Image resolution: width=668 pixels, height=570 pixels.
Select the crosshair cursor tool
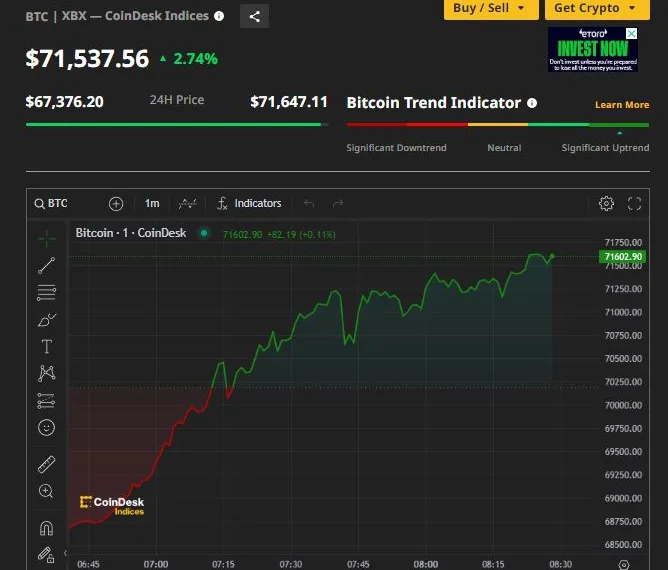click(x=46, y=239)
